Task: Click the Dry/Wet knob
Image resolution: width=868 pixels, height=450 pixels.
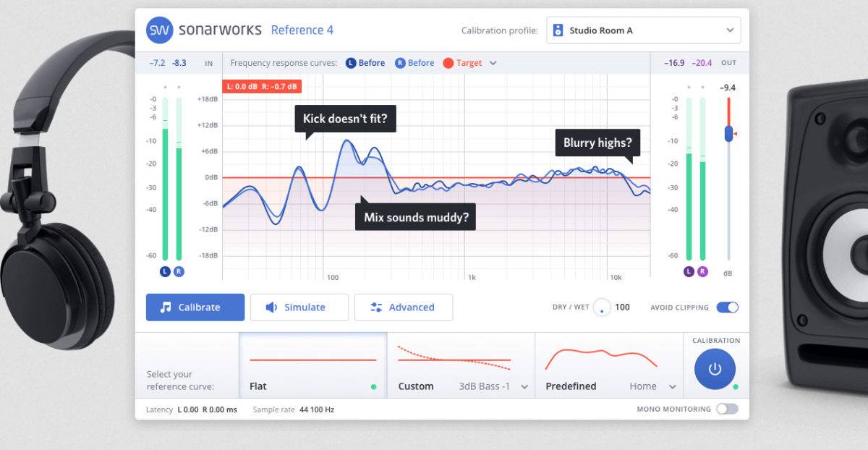Action: (602, 308)
